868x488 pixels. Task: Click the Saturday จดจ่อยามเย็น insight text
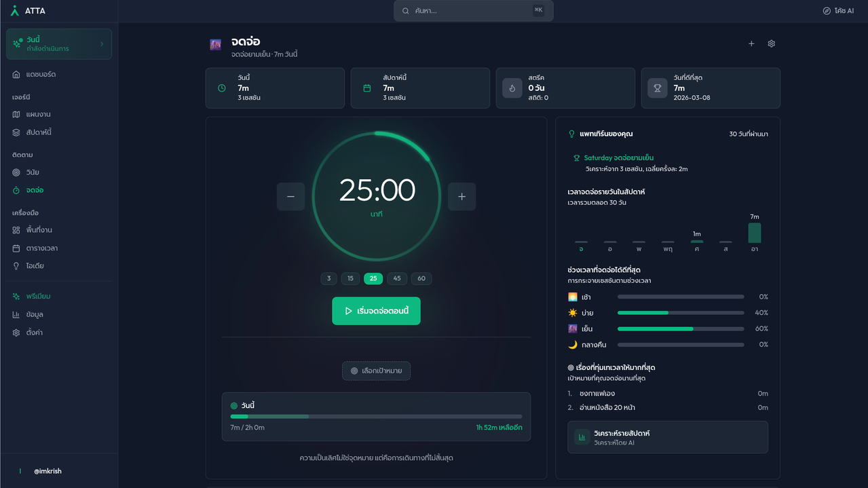(619, 158)
